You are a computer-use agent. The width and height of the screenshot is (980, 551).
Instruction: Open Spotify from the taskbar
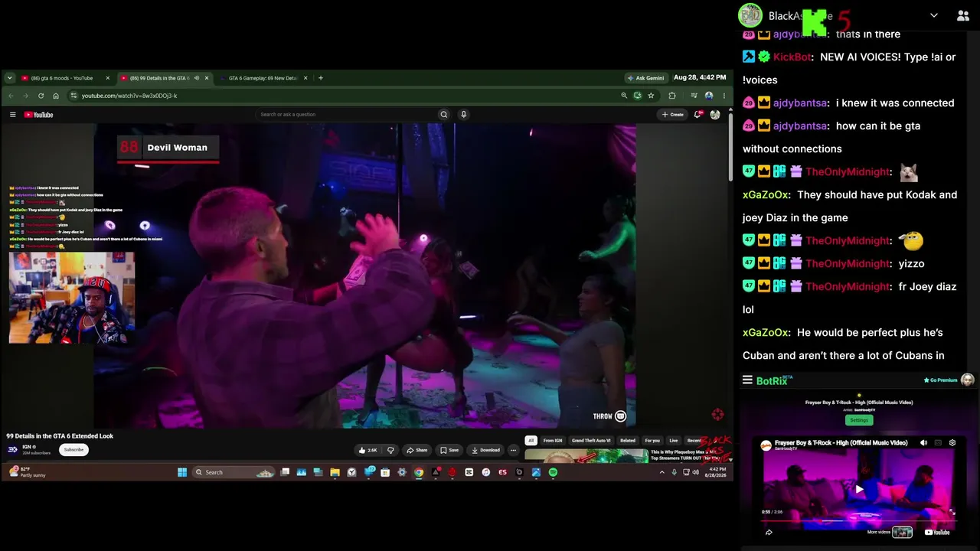[553, 472]
